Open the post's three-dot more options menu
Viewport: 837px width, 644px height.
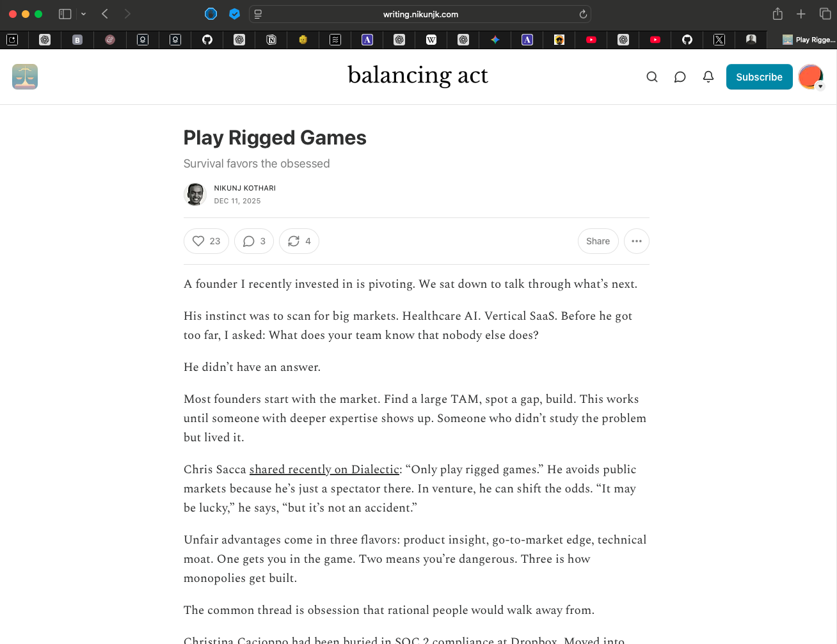point(636,241)
